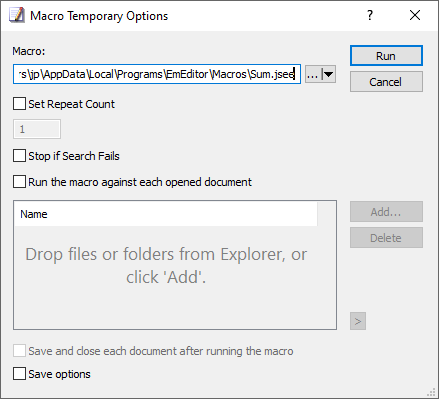Image resolution: width=439 pixels, height=399 pixels.
Task: Click the right-arrow button beside the file list
Action: pyautogui.click(x=358, y=321)
